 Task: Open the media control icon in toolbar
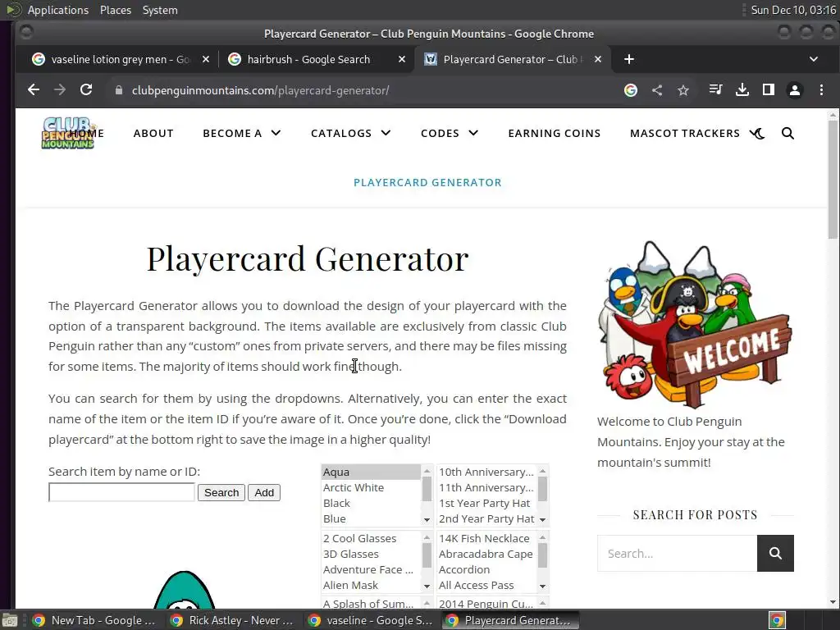[x=715, y=90]
